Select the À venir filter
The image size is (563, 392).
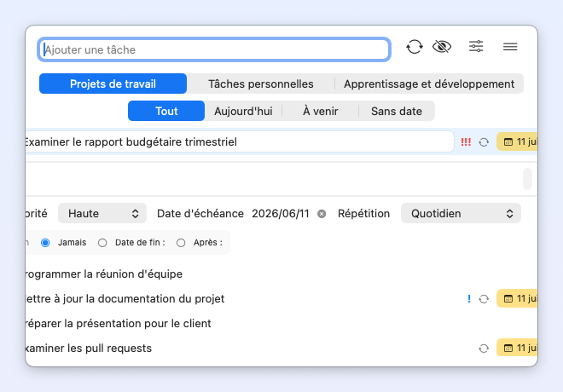point(320,111)
